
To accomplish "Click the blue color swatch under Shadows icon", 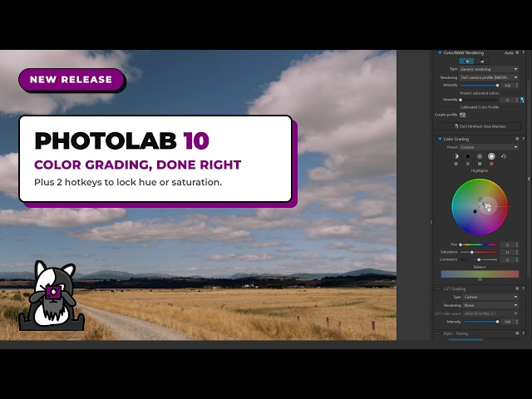I will pos(467,164).
